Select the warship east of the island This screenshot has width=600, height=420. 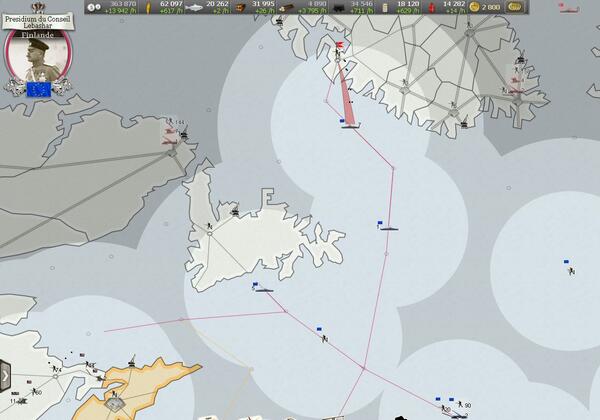point(388,228)
